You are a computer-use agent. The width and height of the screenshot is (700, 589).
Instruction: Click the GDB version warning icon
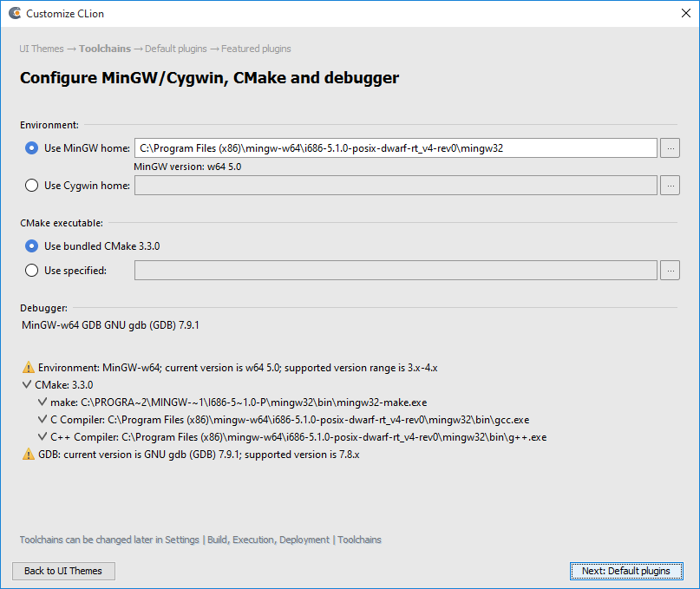28,455
